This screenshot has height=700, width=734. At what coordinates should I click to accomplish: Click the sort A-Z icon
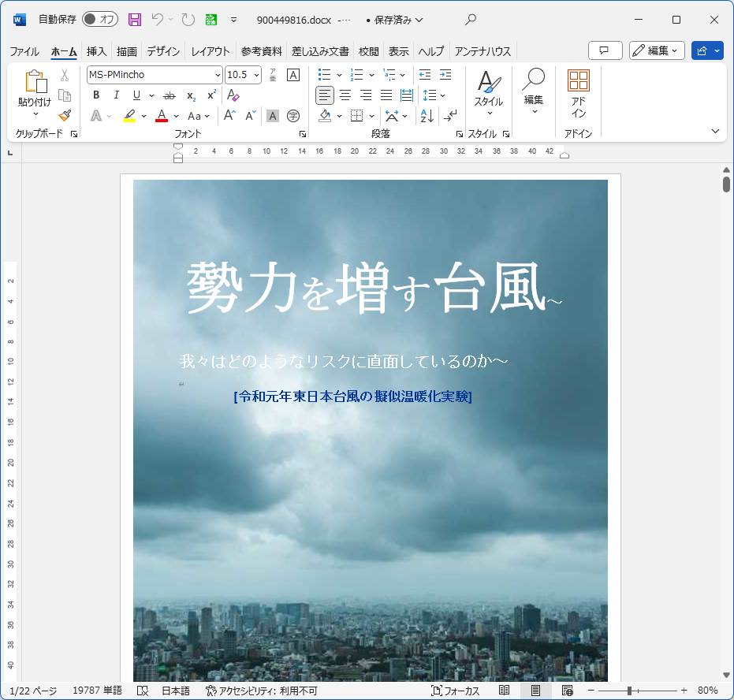tap(427, 116)
